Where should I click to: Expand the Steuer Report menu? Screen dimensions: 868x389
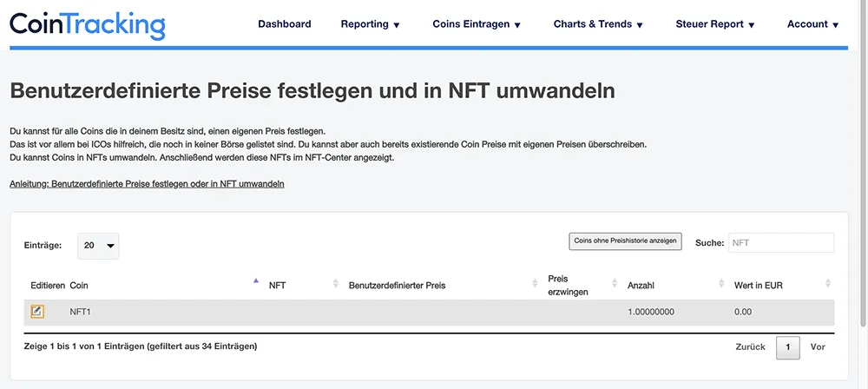point(715,24)
